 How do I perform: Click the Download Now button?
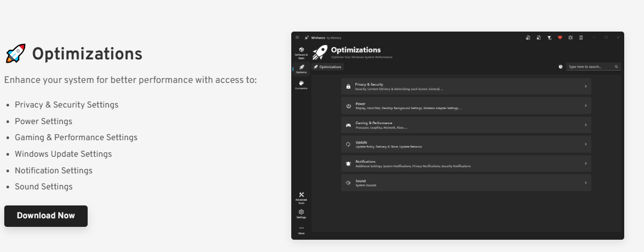point(46,216)
